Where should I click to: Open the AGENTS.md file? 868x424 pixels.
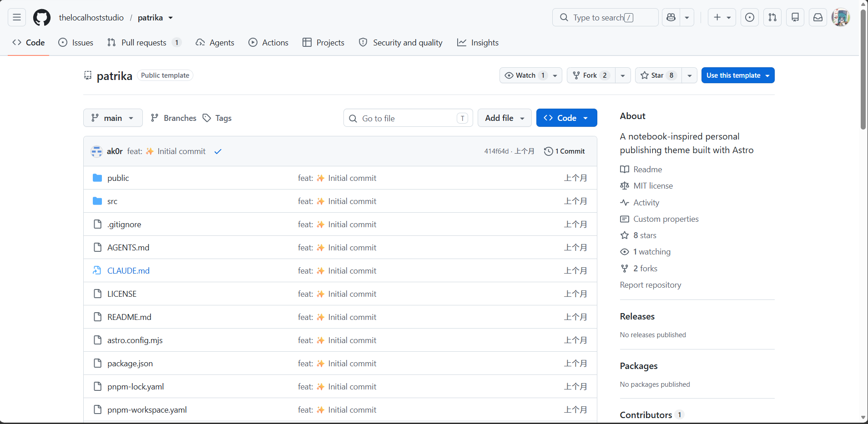click(128, 248)
